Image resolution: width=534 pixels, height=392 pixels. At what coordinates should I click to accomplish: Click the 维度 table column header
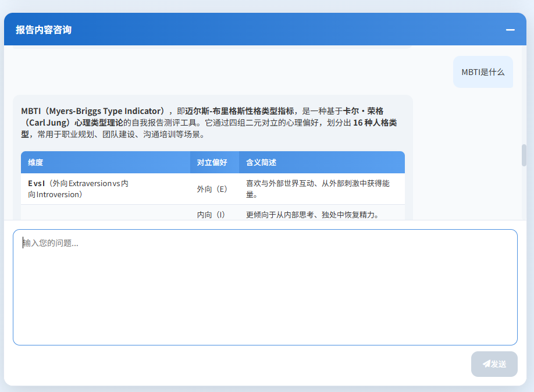(x=35, y=163)
